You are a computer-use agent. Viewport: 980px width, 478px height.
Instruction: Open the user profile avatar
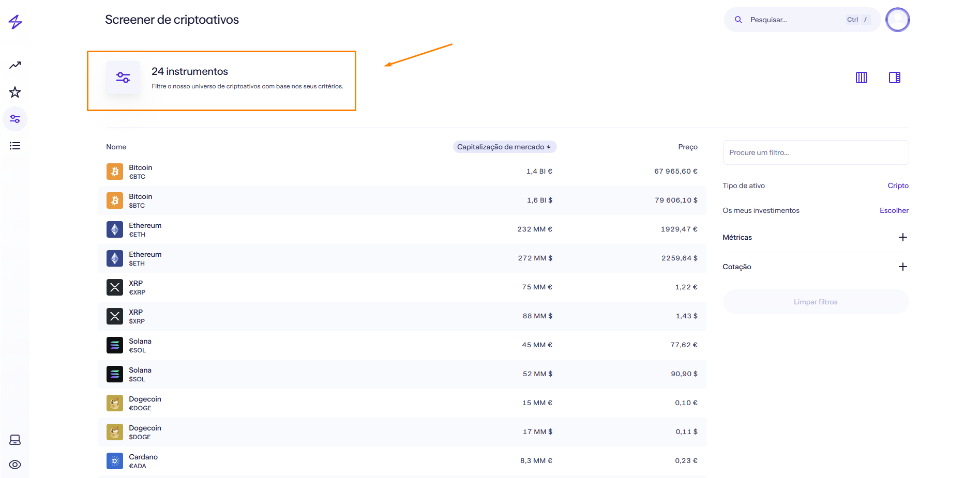pos(898,20)
